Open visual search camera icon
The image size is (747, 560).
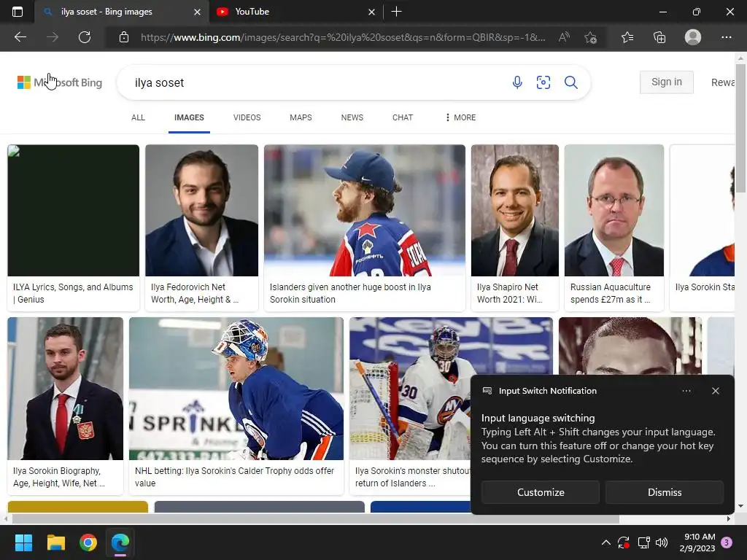[x=543, y=82]
